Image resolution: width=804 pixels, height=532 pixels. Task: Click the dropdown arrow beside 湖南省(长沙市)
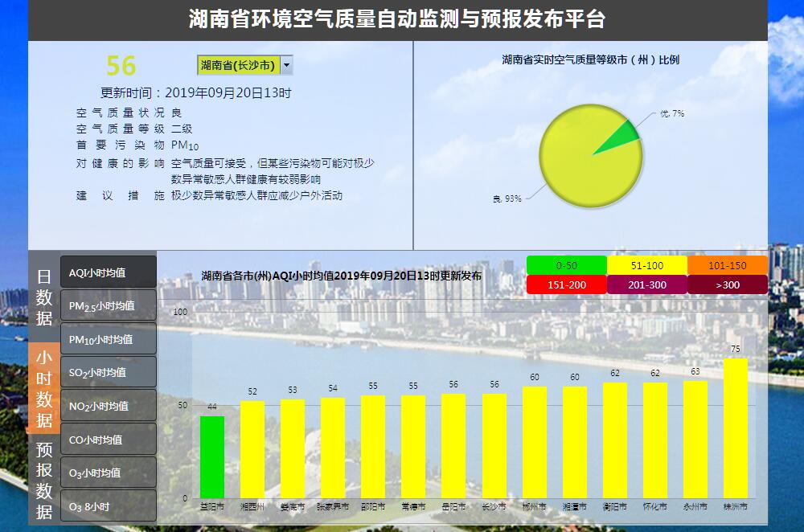(287, 65)
